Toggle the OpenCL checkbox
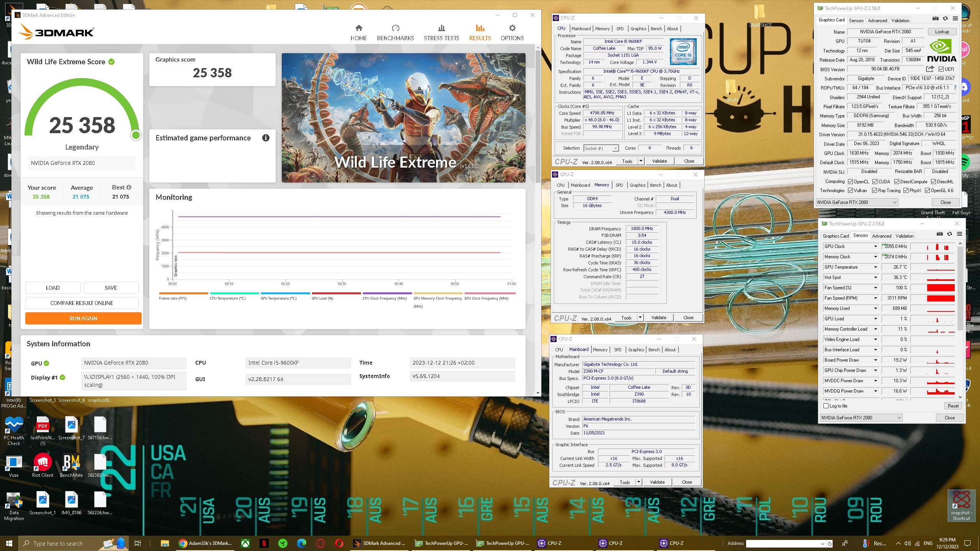 [x=851, y=182]
